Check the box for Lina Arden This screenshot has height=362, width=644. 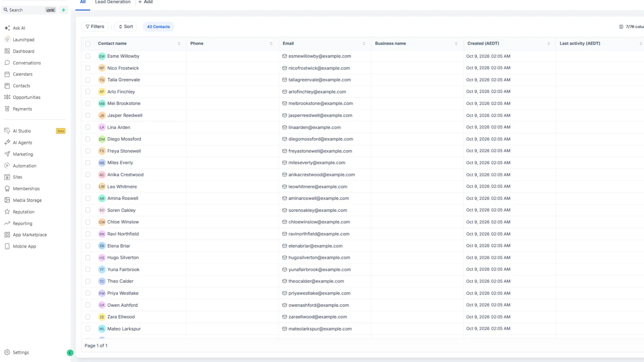88,127
